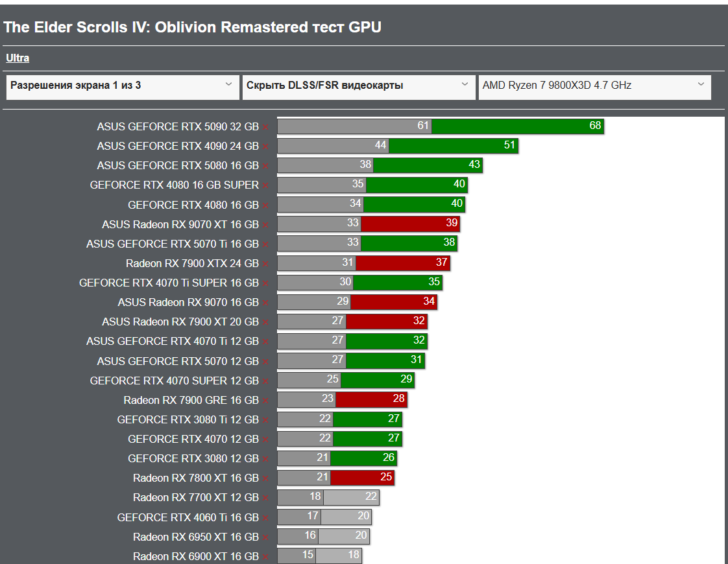Select the ASUS GEFORCE RTX 5090 32 GB label
728x564 pixels.
[178, 126]
